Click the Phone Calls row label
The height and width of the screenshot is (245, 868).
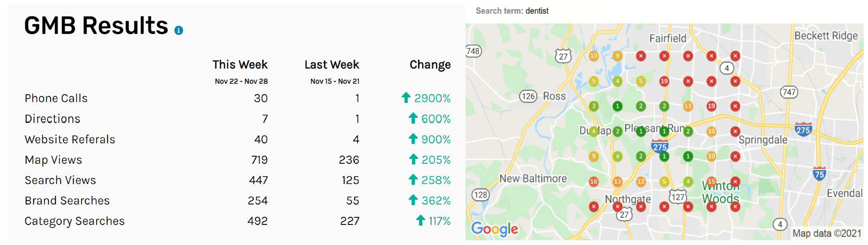56,98
